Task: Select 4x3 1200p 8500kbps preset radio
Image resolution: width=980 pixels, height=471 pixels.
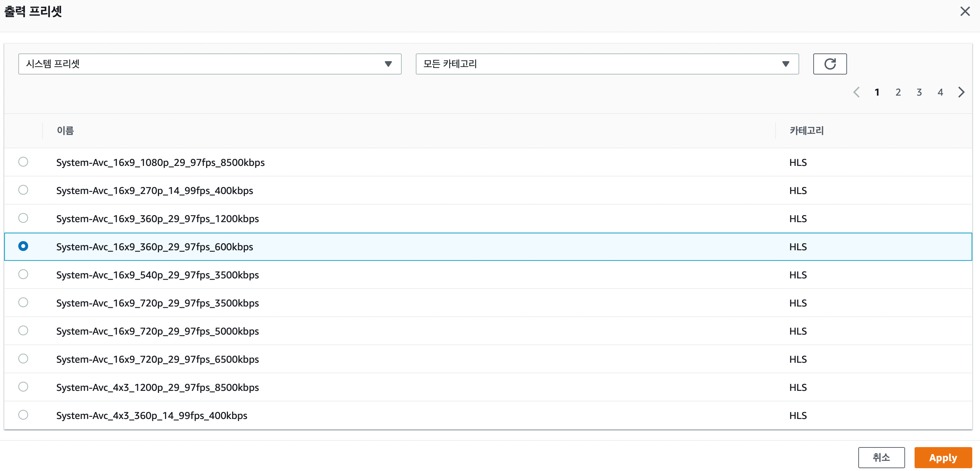Action: (23, 387)
